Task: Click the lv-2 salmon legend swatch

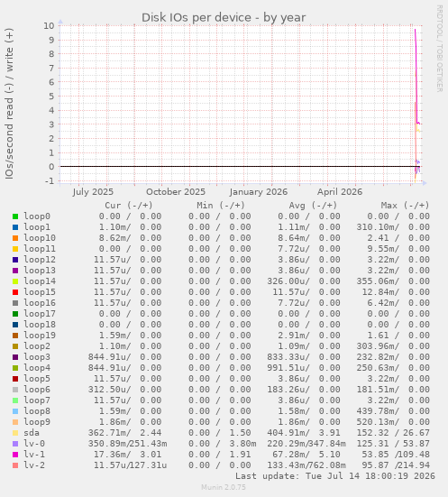Action: pyautogui.click(x=15, y=465)
